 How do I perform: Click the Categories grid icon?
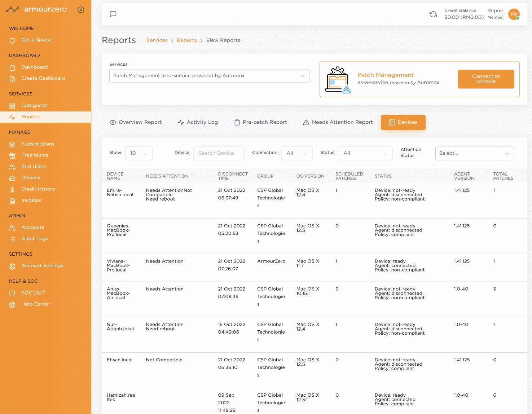[x=12, y=106]
